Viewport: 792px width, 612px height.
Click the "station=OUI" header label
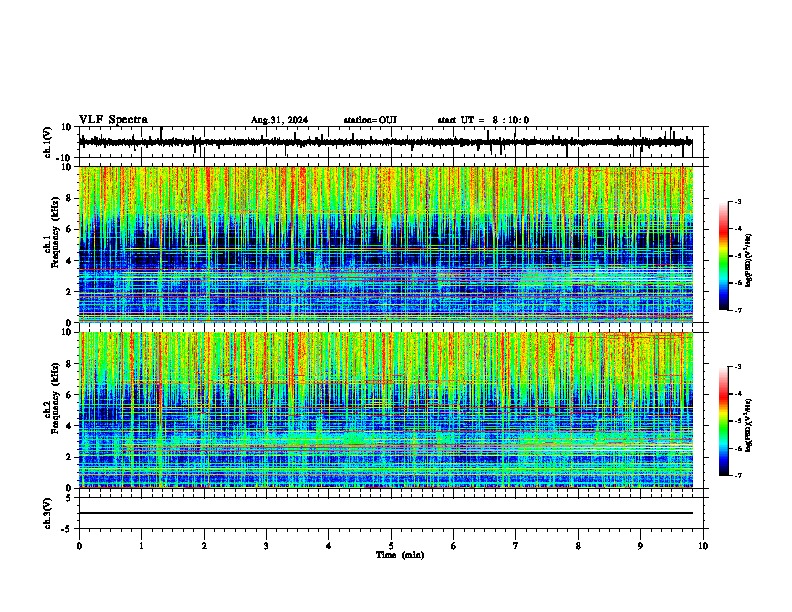(370, 120)
